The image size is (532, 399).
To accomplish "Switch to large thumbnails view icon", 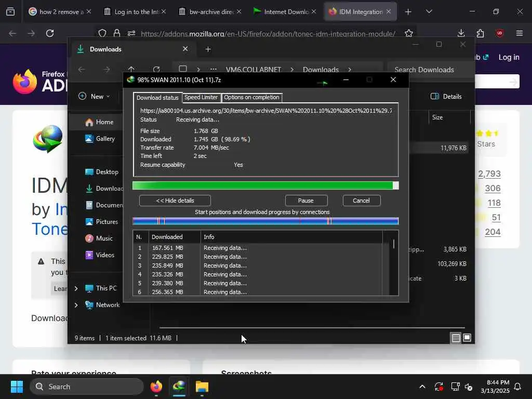I will coord(467,338).
